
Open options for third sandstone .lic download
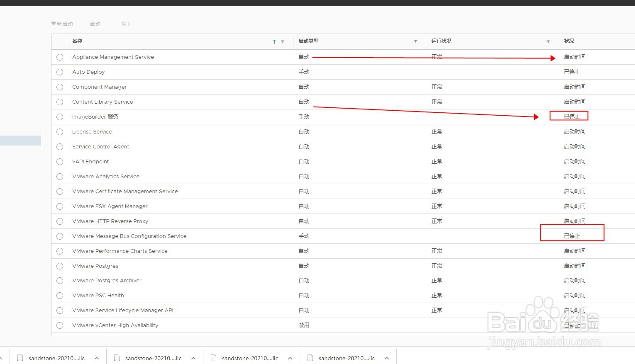[x=290, y=358]
